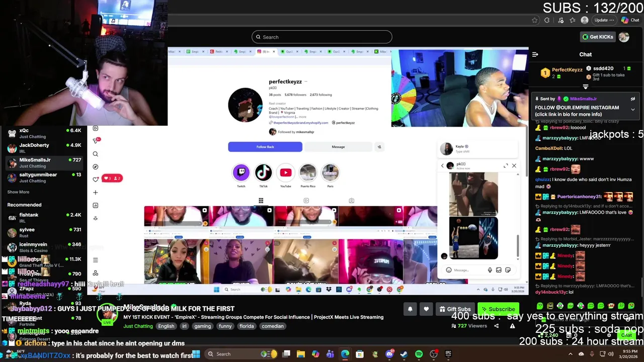Click the Instagram sidebar search icon
The height and width of the screenshot is (362, 644).
click(95, 154)
